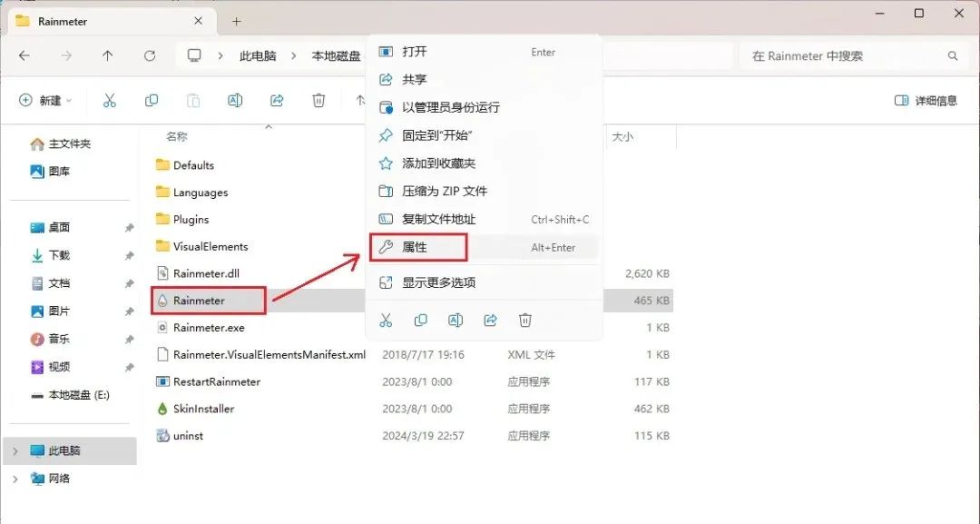Click the search box 在 Rainmeter 中搜索

point(855,55)
